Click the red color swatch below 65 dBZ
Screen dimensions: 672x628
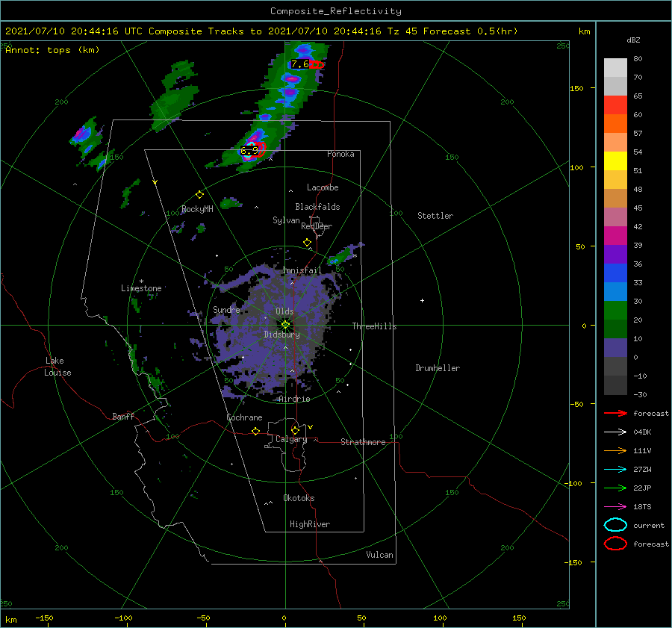615,105
